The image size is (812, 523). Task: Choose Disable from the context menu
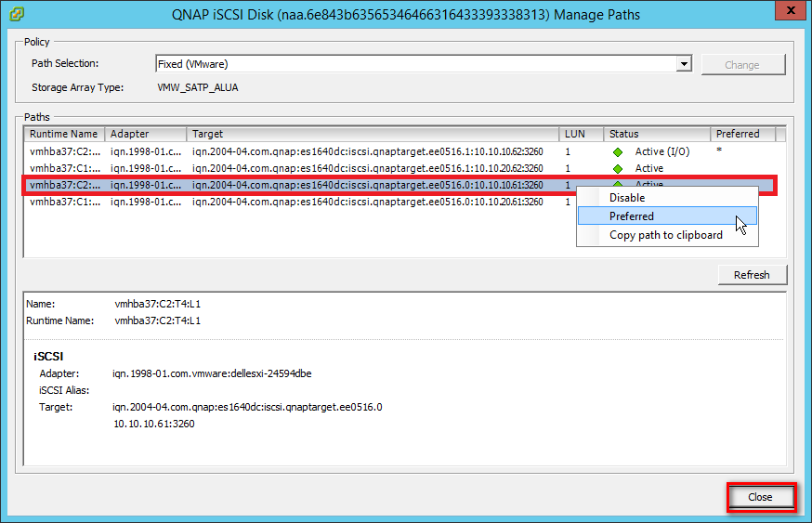[x=626, y=198]
